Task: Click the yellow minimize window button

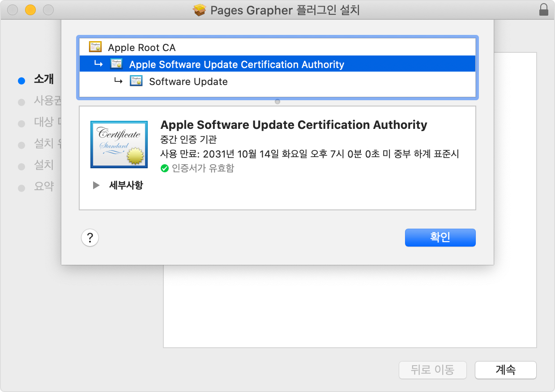Action: pyautogui.click(x=30, y=10)
